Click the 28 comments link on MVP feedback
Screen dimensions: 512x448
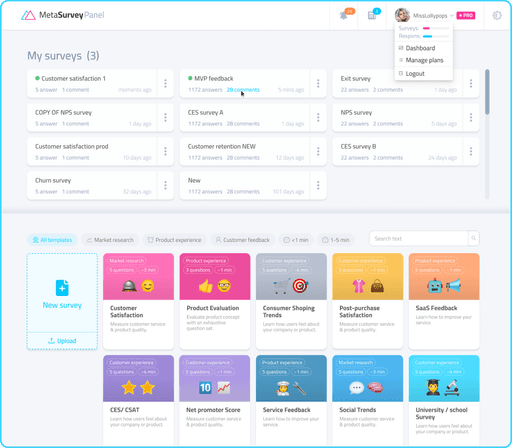243,90
